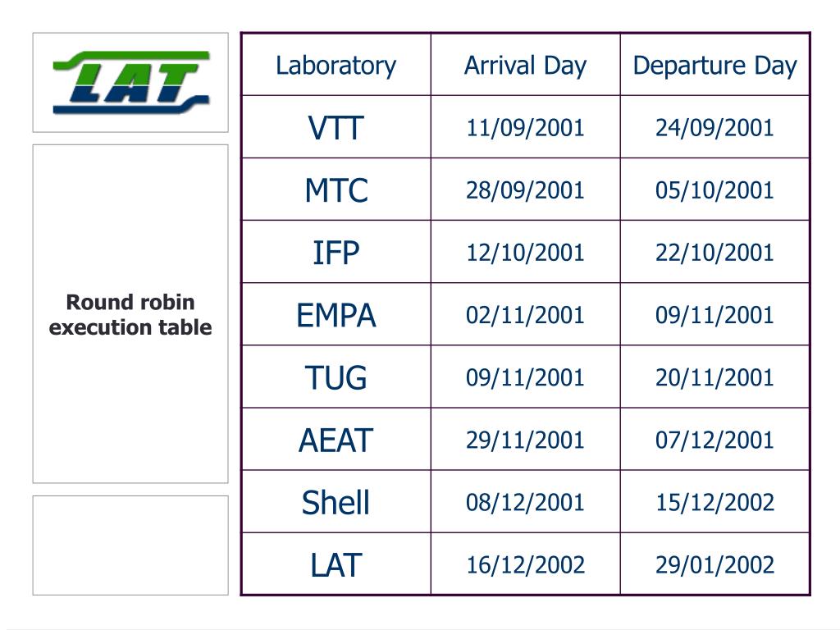Click Shell departure date 15/12/2002

pos(714,502)
